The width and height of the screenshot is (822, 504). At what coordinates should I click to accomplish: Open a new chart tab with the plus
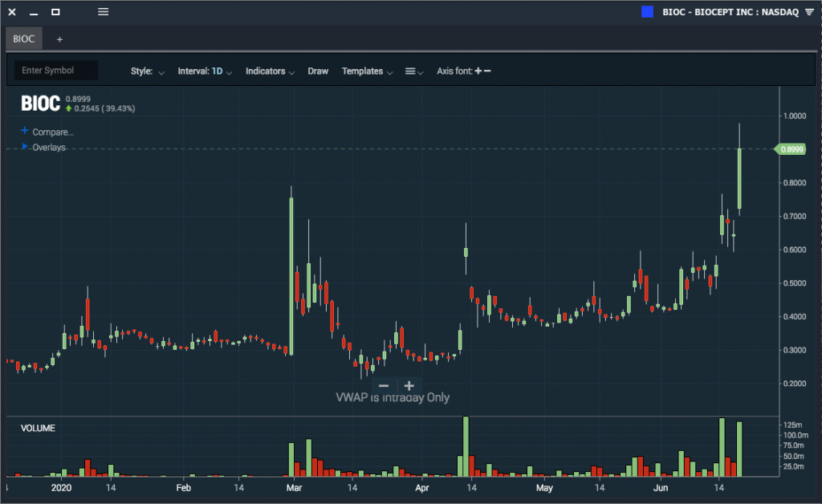pyautogui.click(x=59, y=38)
